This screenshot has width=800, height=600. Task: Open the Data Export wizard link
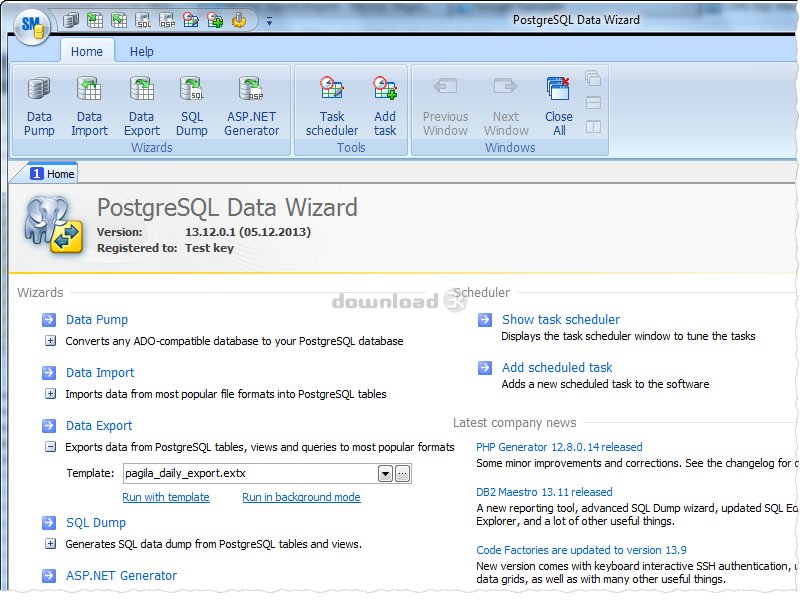click(x=99, y=426)
